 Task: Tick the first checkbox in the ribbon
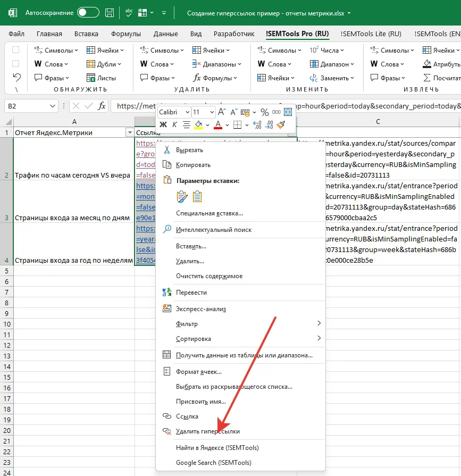click(15, 50)
